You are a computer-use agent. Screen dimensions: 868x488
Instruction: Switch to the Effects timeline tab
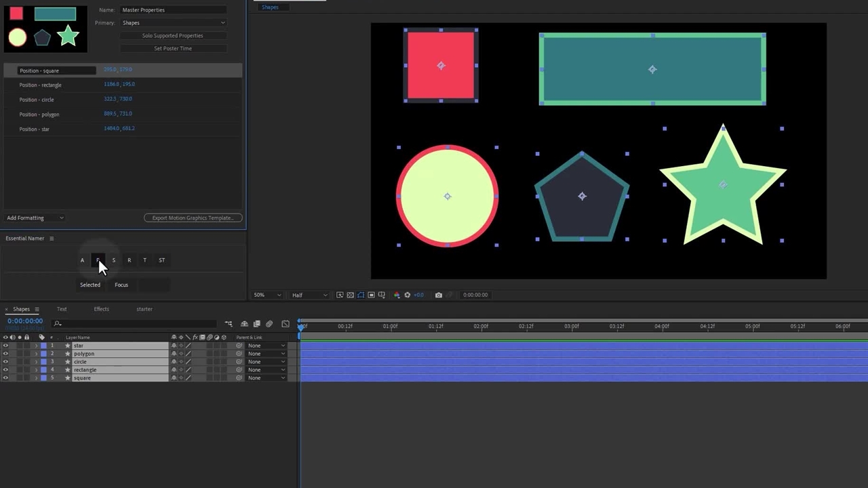coord(101,309)
